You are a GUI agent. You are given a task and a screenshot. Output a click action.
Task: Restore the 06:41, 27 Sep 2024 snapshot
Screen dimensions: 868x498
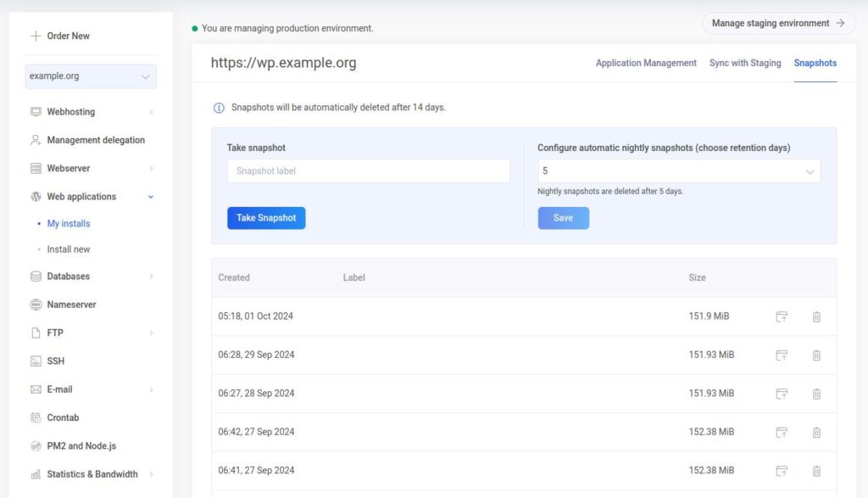click(x=782, y=471)
